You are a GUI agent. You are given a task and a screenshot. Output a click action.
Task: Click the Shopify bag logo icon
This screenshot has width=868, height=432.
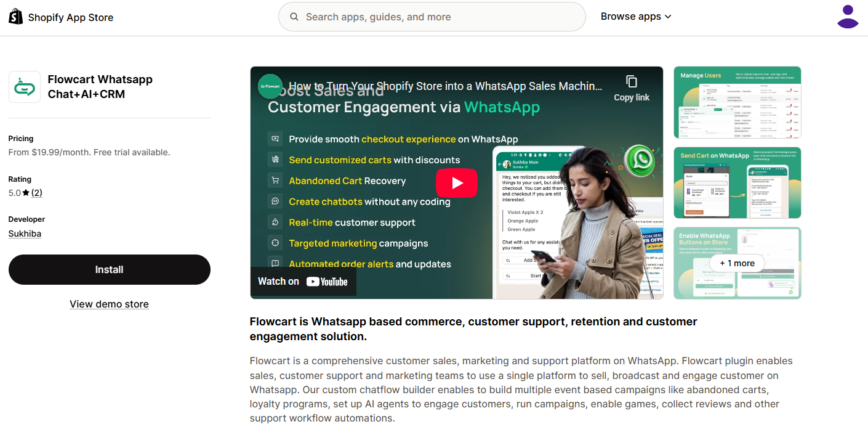15,17
